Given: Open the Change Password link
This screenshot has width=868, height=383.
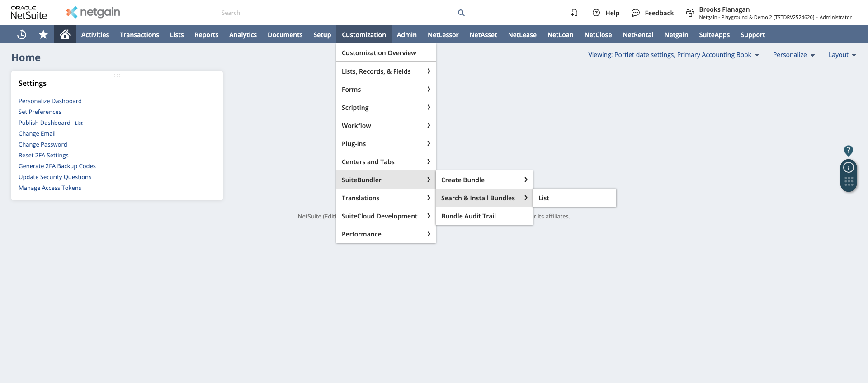Looking at the screenshot, I should coord(43,144).
